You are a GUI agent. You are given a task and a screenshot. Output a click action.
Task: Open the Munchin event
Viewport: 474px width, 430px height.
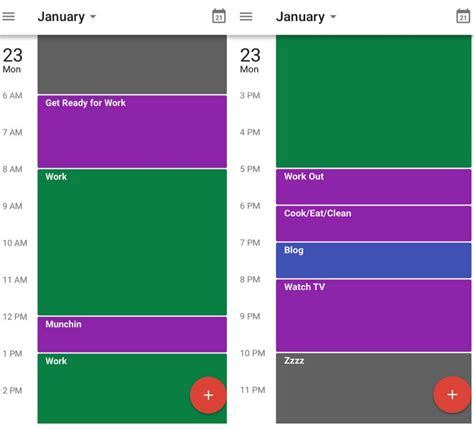(x=132, y=334)
